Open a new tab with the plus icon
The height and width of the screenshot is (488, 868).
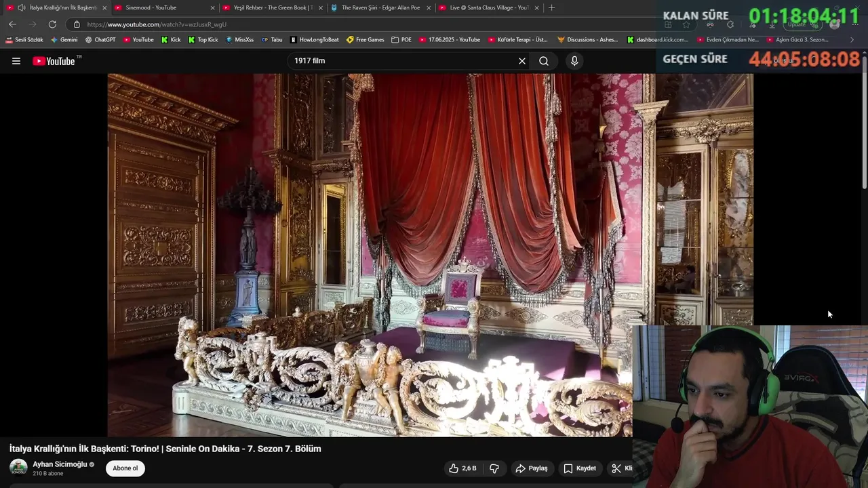pos(551,7)
